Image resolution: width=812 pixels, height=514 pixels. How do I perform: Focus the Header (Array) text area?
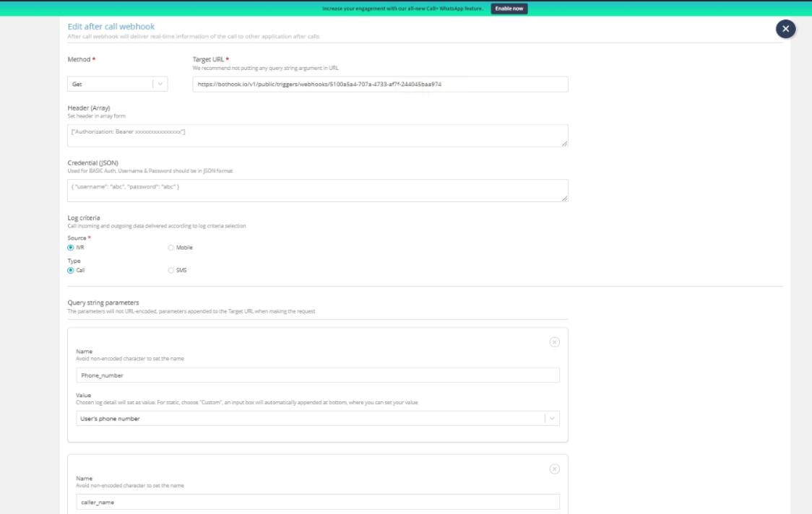click(317, 136)
